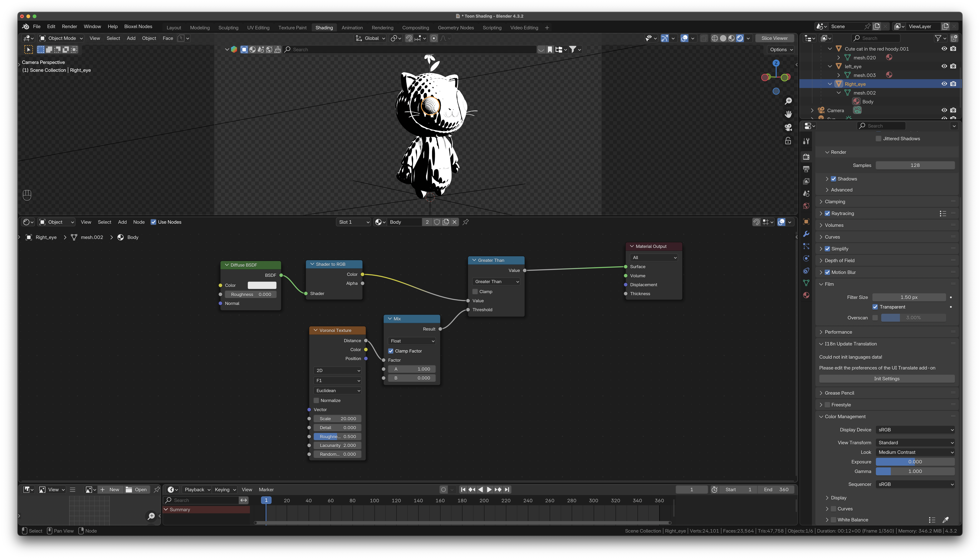Viewport: 980px width, 559px height.
Task: Open the Global transform orientation dropdown
Action: click(371, 38)
